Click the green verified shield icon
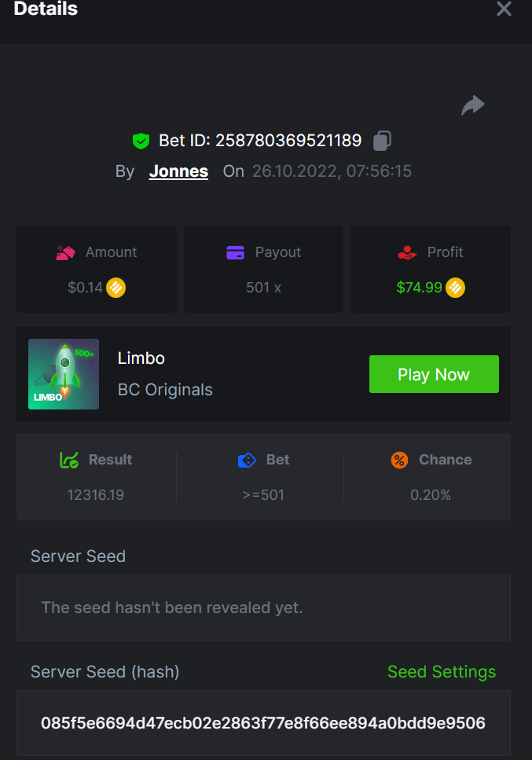This screenshot has height=760, width=532. [x=141, y=141]
